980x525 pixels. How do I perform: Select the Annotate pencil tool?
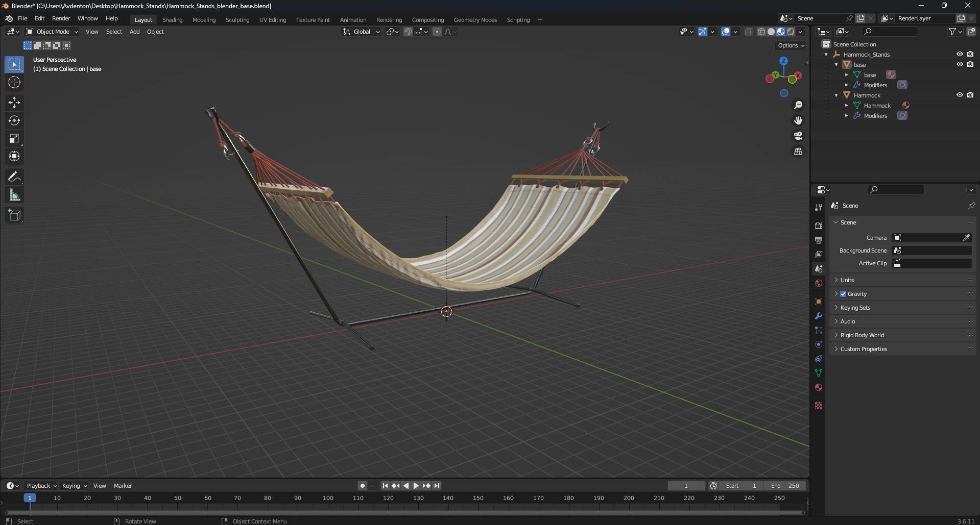[x=14, y=177]
